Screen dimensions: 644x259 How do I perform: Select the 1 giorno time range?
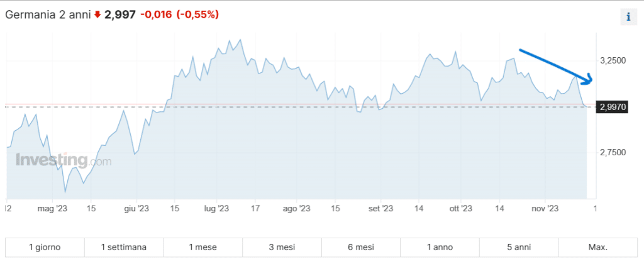45,247
